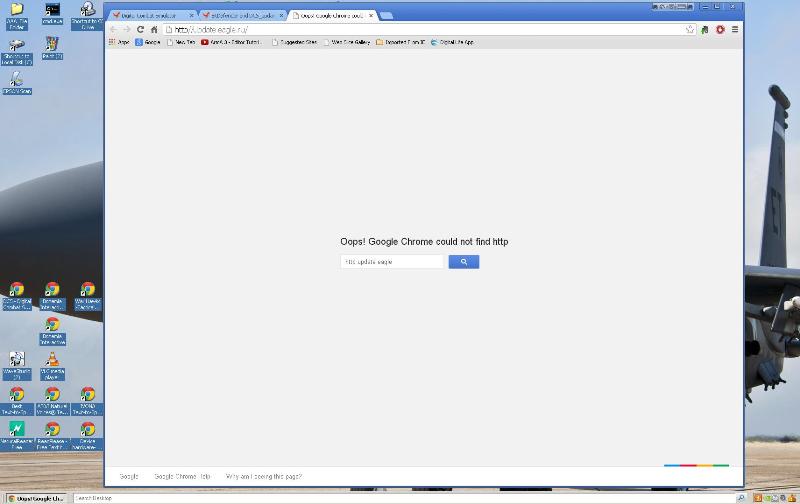
Task: Open the Apps shortcut in bookmarks bar
Action: click(x=119, y=42)
